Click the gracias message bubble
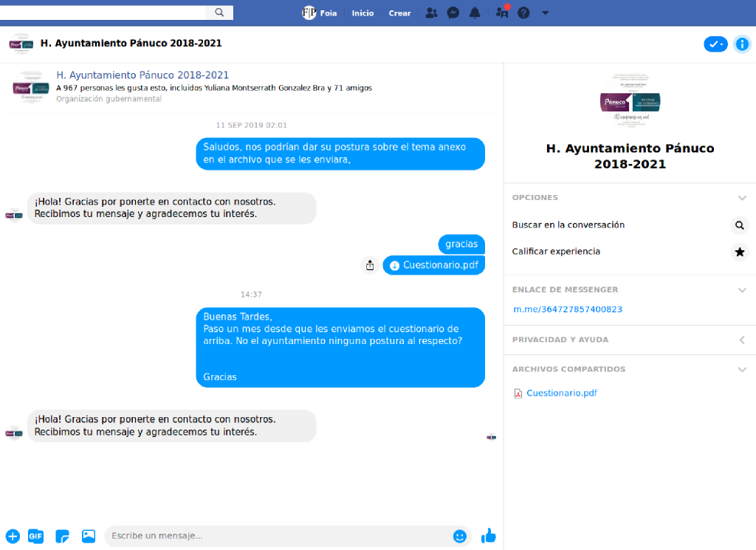756x550 pixels. pyautogui.click(x=461, y=244)
